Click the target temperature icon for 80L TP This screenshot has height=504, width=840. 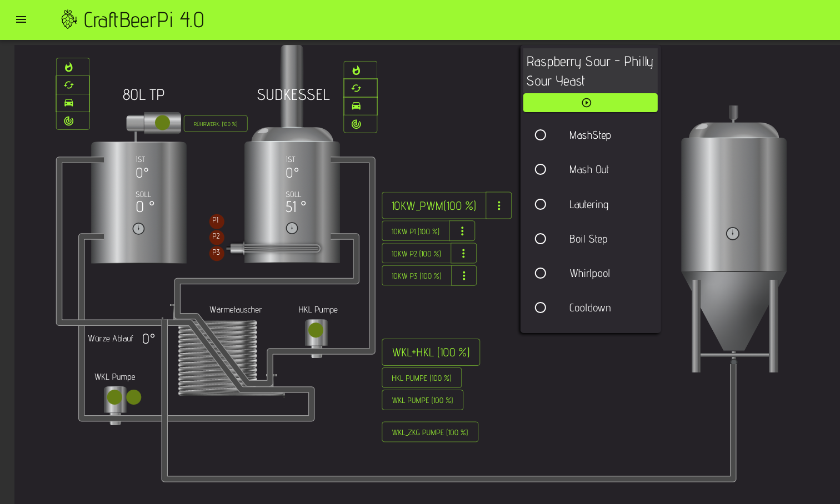[69, 120]
